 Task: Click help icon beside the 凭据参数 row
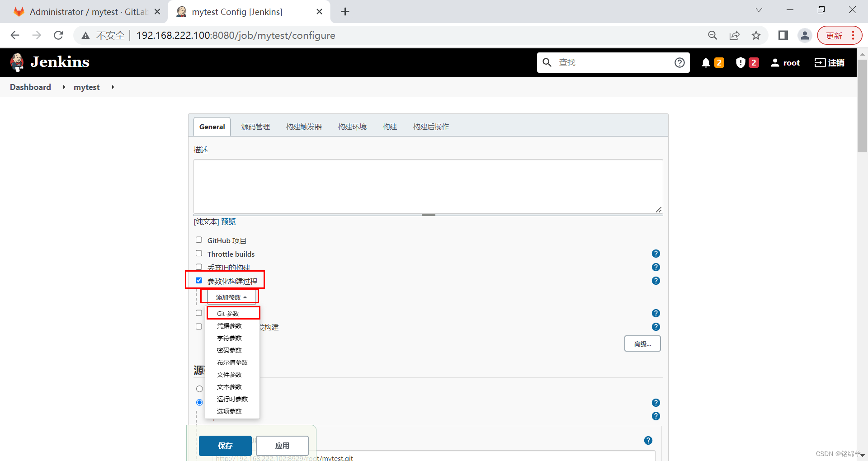point(656,327)
